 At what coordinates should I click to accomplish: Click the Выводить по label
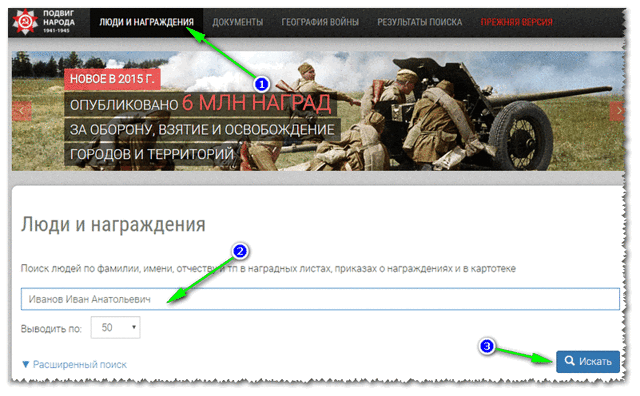(x=51, y=329)
